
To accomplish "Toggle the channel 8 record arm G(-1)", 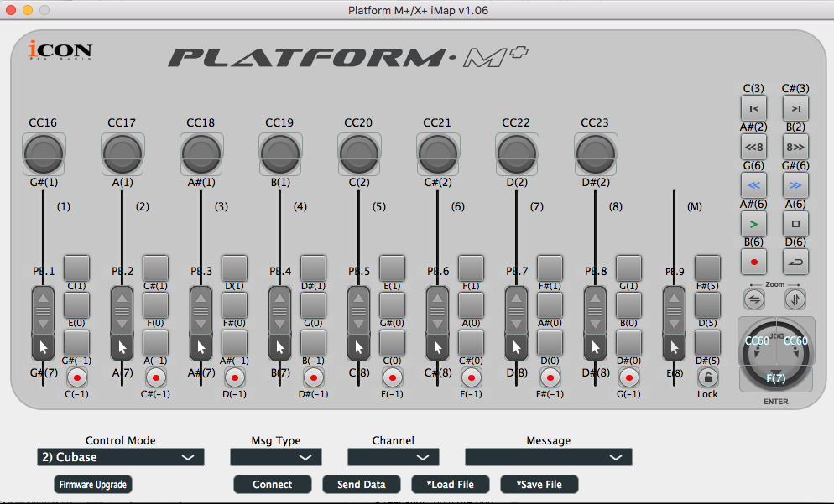I will click(628, 378).
